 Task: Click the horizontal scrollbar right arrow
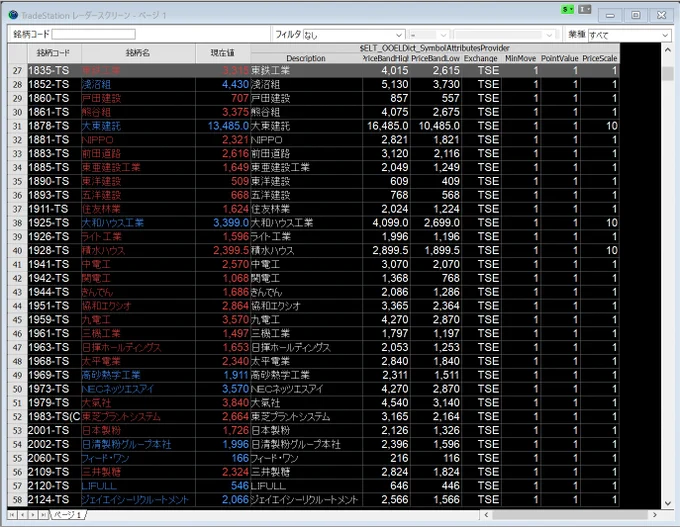(x=655, y=515)
